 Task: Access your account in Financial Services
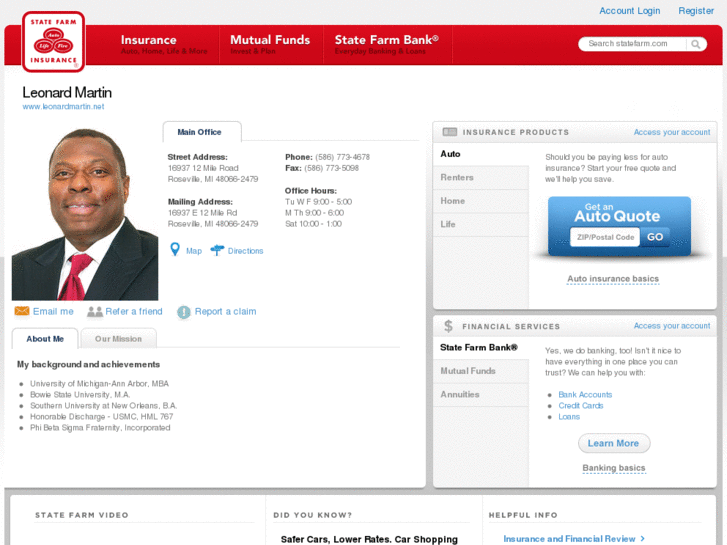pos(672,326)
